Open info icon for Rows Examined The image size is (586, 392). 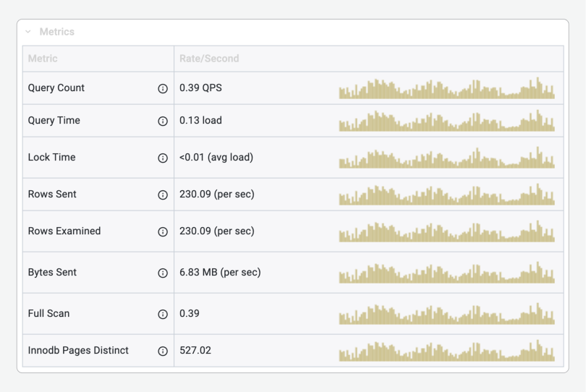click(163, 231)
